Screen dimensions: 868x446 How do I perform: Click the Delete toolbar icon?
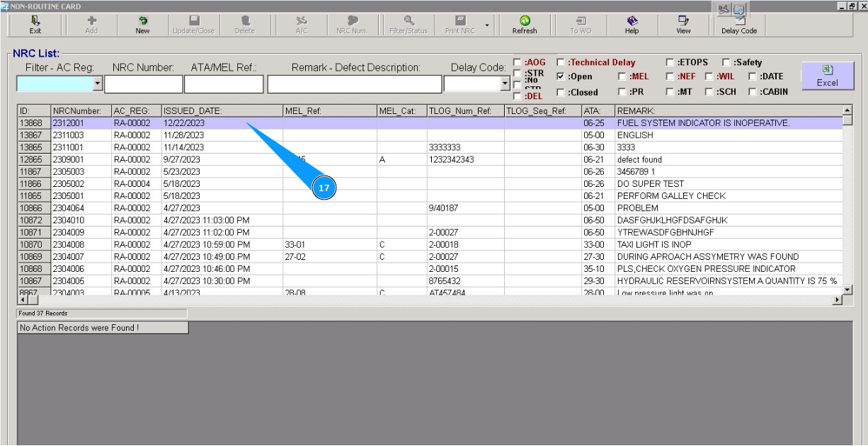pos(244,25)
